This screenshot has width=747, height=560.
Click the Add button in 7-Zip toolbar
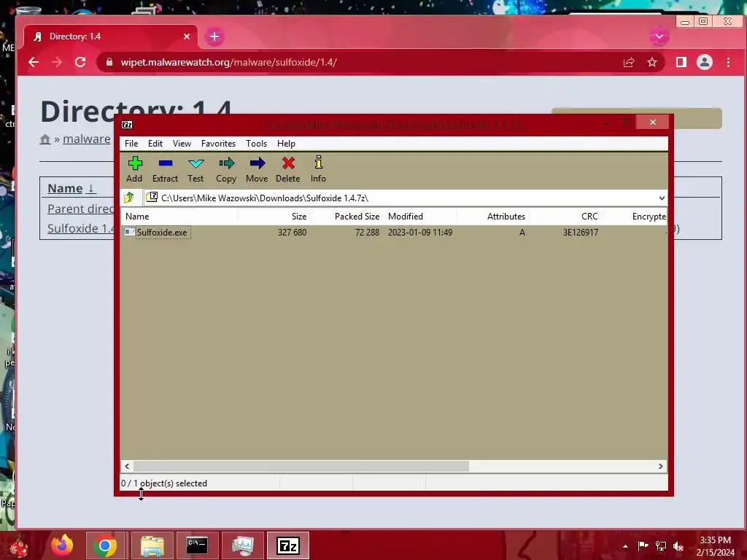135,169
